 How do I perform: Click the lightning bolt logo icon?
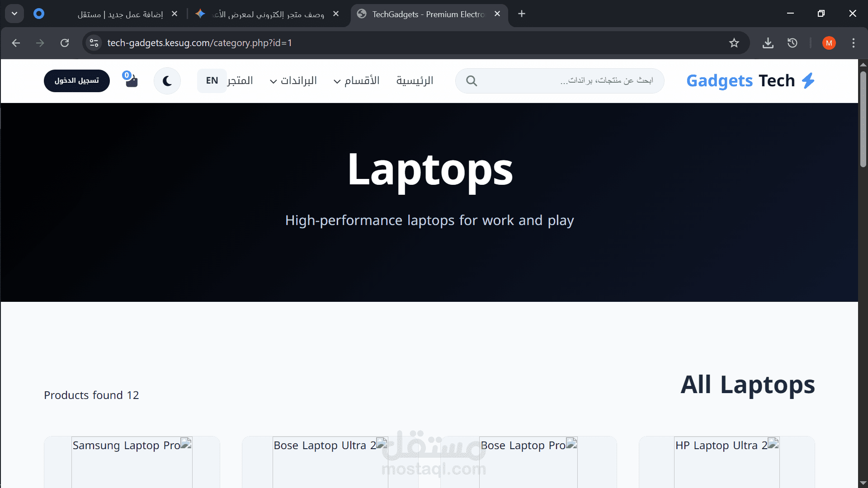[x=808, y=81]
